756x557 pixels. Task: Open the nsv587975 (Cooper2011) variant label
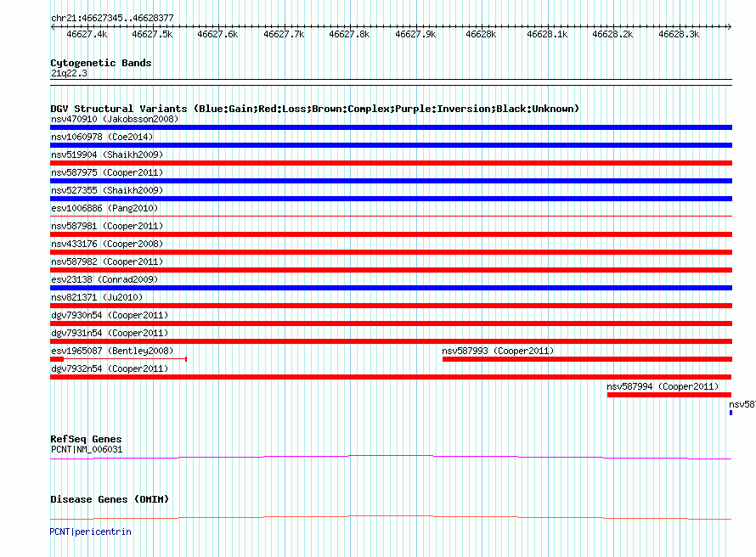[x=107, y=172]
